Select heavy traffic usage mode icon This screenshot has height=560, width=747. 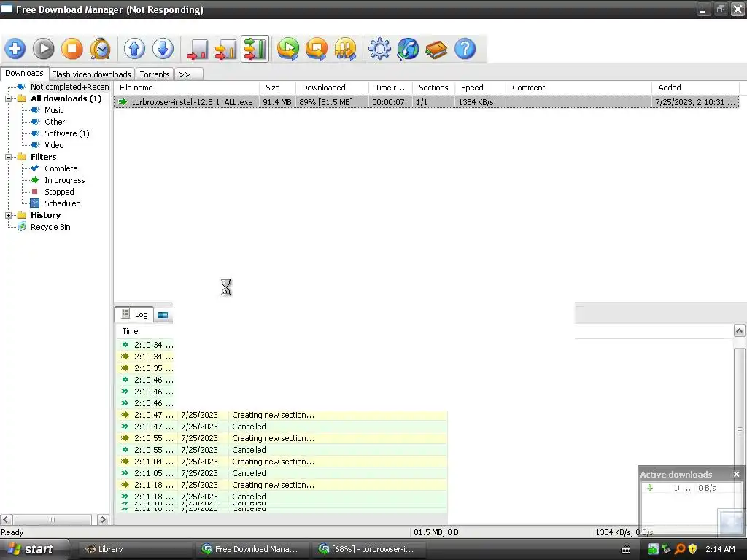coord(255,49)
